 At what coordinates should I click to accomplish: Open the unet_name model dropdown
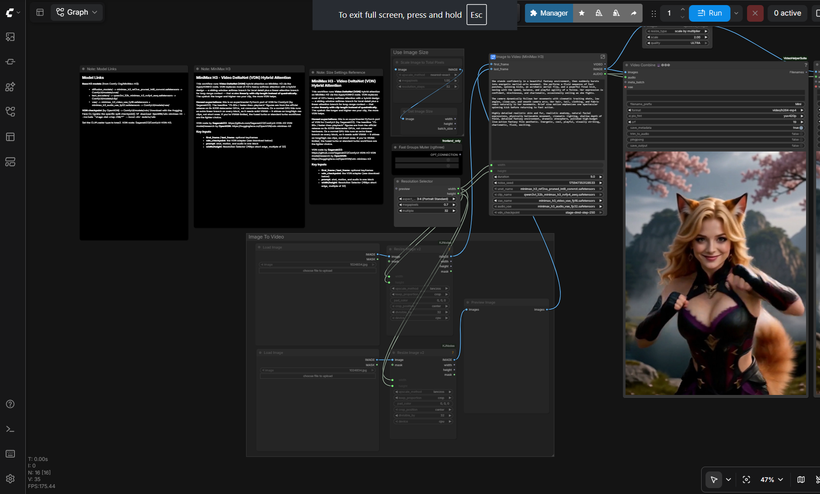pyautogui.click(x=548, y=189)
